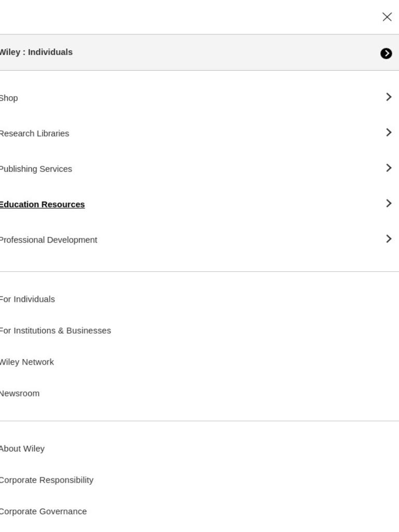Expand the Professional Development chevron
The image size is (399, 532).
(389, 239)
